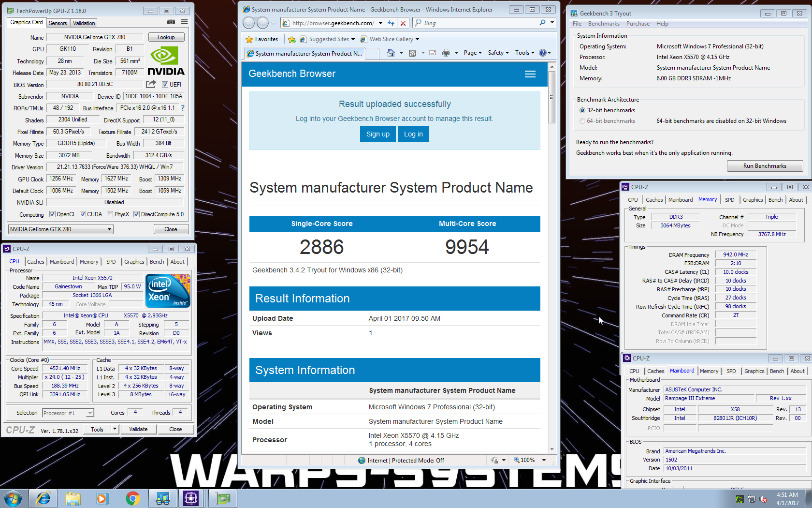
Task: Click Run Benchmarks button
Action: tap(765, 166)
